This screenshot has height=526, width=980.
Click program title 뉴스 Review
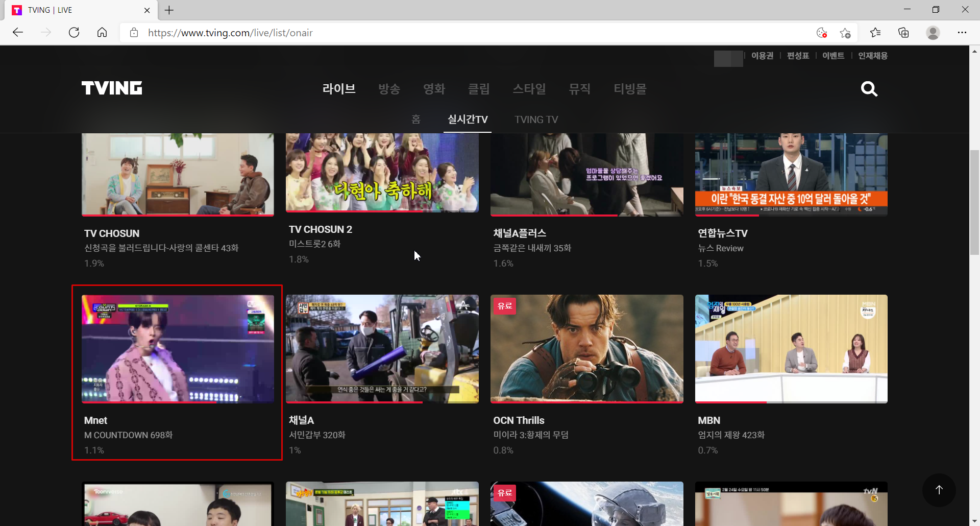pyautogui.click(x=721, y=248)
